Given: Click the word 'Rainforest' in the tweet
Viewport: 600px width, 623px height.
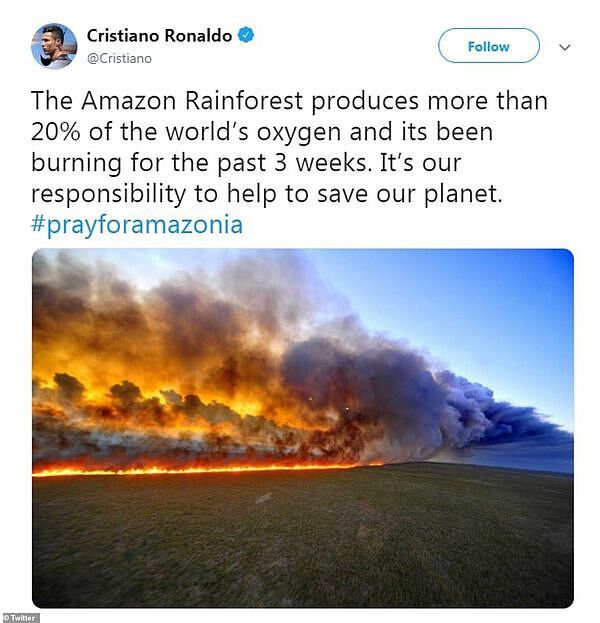Looking at the screenshot, I should (x=244, y=101).
